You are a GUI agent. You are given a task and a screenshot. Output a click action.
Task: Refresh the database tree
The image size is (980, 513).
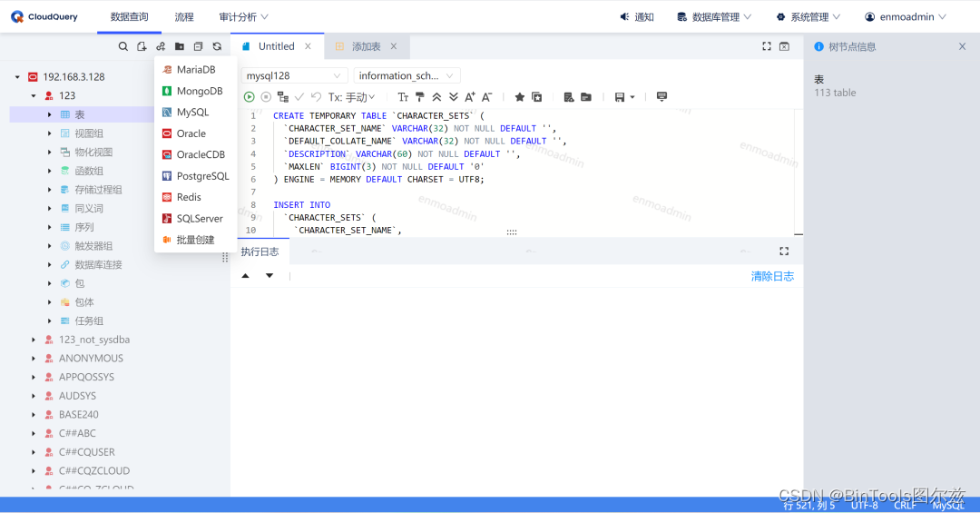coord(217,46)
